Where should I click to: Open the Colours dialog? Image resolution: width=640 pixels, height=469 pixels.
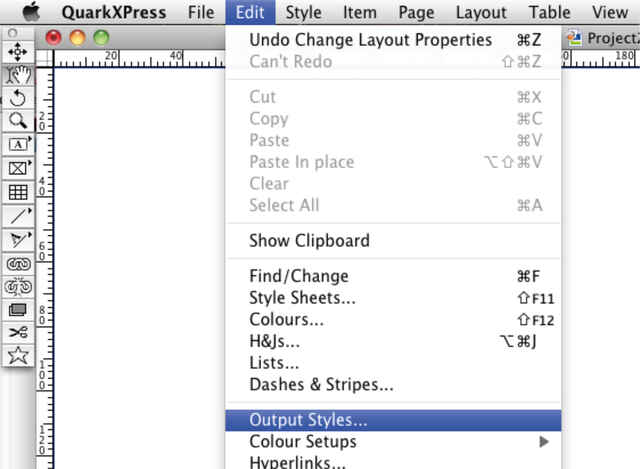pyautogui.click(x=393, y=320)
